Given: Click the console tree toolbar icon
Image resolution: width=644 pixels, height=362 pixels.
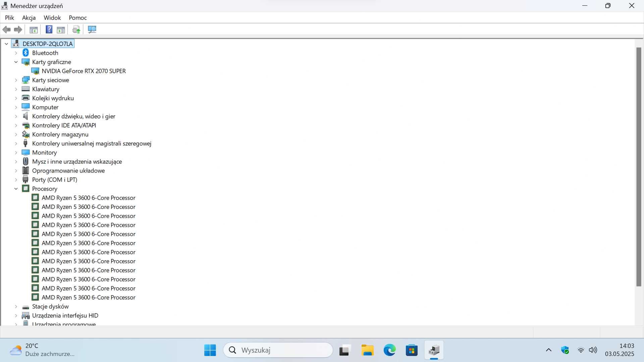Looking at the screenshot, I should tap(34, 30).
